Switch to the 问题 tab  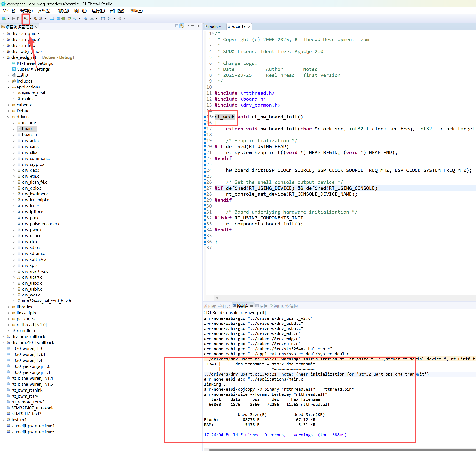tap(210, 306)
